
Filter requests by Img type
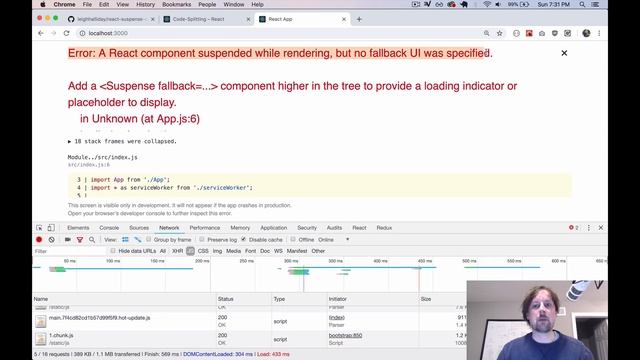[x=218, y=251]
